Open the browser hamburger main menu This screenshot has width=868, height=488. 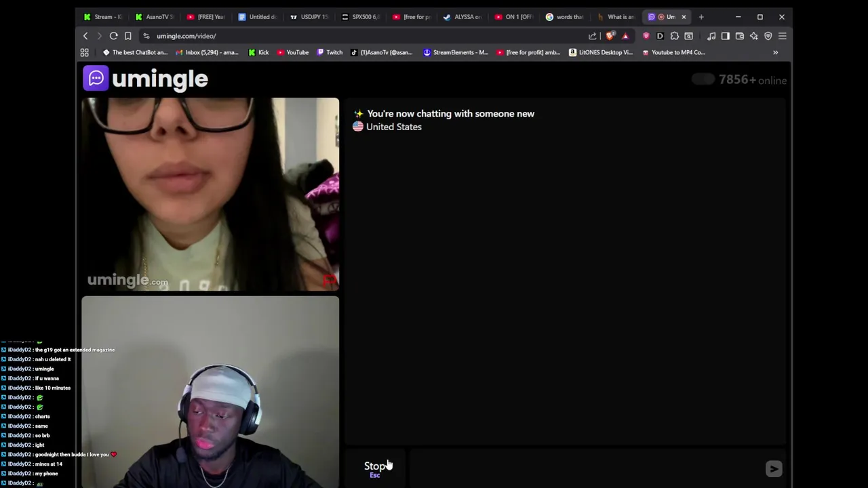pyautogui.click(x=783, y=36)
